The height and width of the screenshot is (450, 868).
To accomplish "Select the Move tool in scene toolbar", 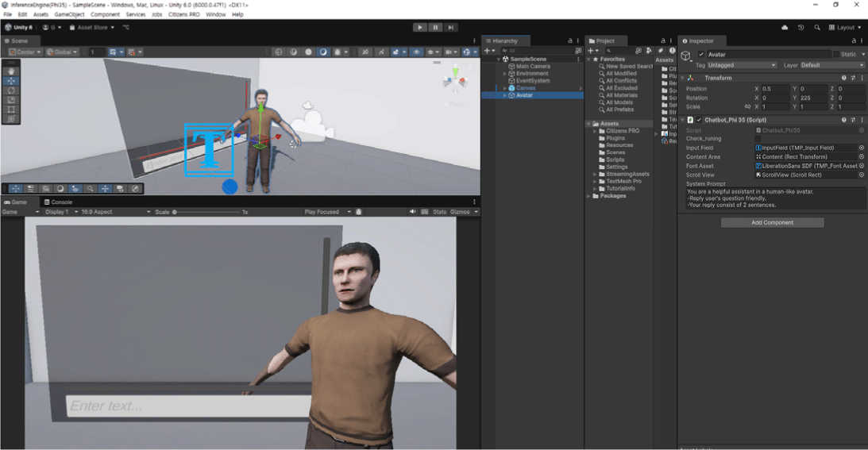I will click(x=11, y=81).
